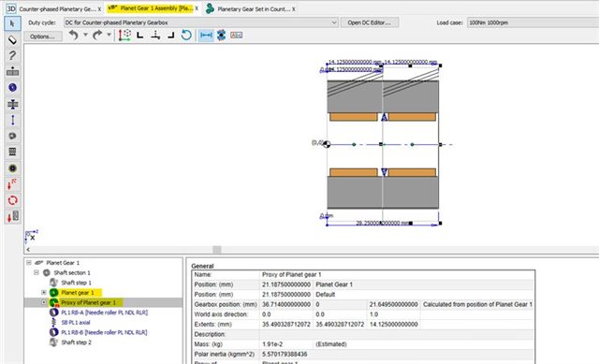Pick the grey ring component tool
Screen dimensions: 599x364
(x=12, y=136)
